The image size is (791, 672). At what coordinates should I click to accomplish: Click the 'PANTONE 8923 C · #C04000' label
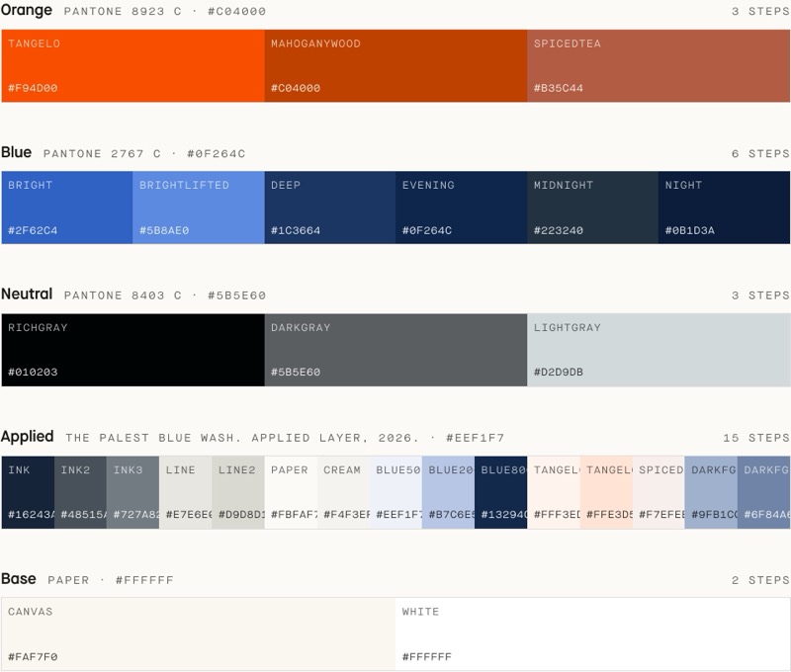[x=165, y=12]
